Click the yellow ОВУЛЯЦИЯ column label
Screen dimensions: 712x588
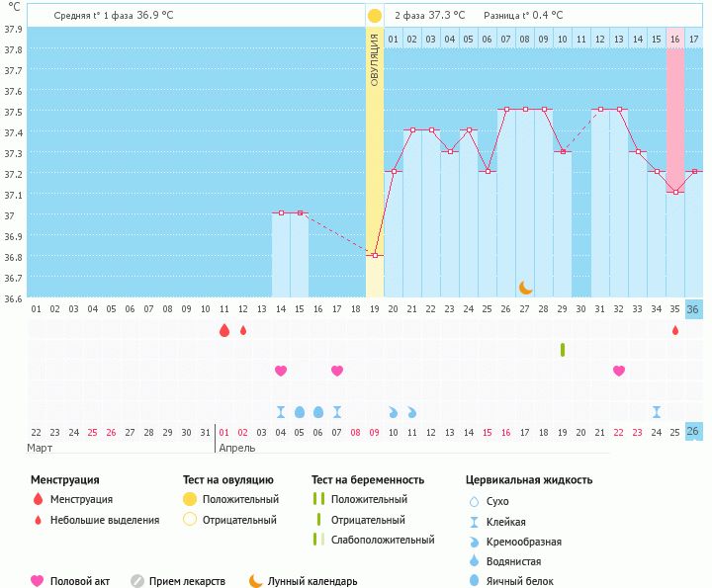[375, 59]
